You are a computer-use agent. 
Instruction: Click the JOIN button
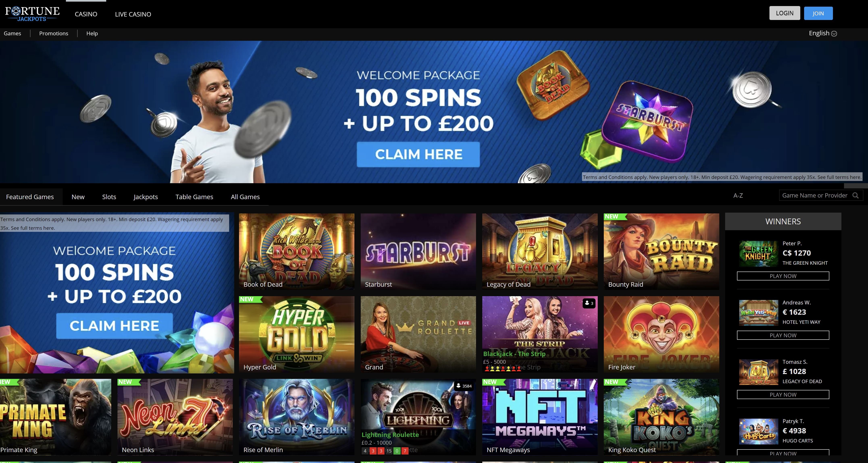click(818, 13)
